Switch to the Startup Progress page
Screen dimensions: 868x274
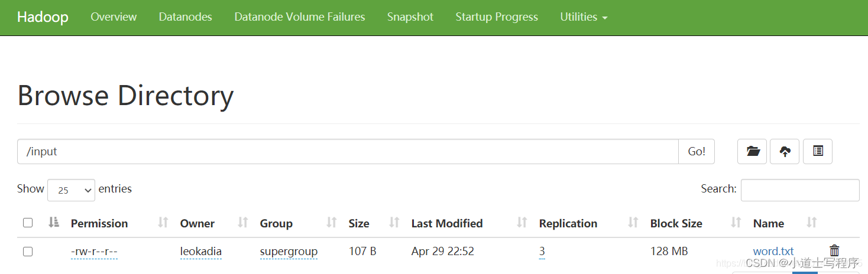point(497,17)
